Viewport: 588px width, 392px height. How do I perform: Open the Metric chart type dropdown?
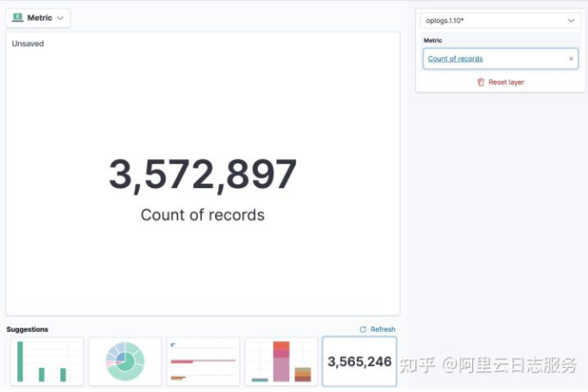point(38,18)
